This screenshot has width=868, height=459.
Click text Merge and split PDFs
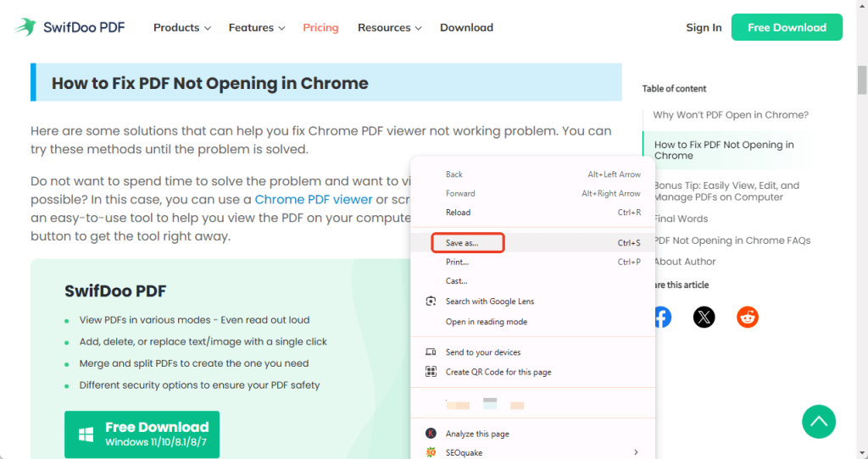point(131,363)
